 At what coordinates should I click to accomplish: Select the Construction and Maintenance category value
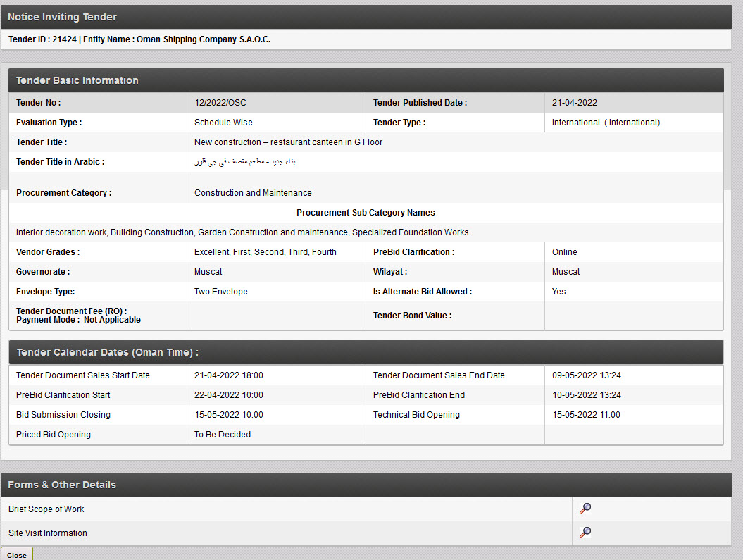pyautogui.click(x=253, y=193)
